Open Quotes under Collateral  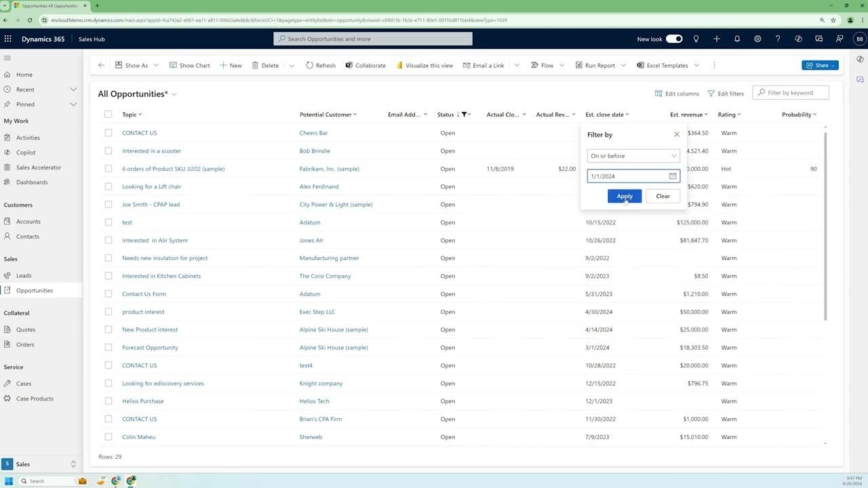pos(26,329)
